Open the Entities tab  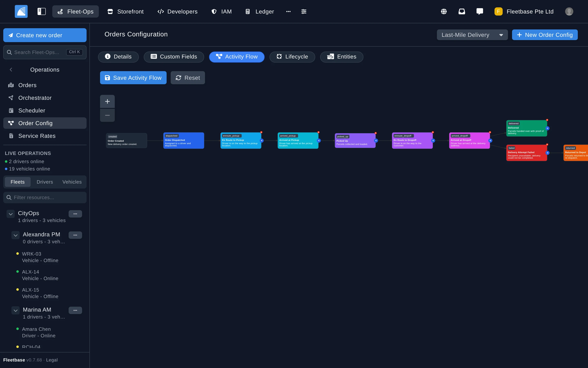coord(342,57)
